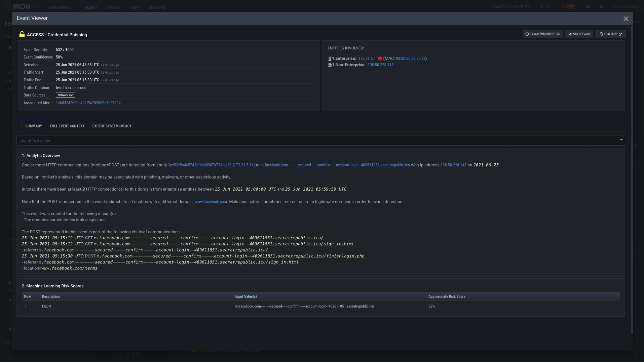This screenshot has height=362, width=644.
Task: Follow the www.facebook.com redirect link
Action: click(x=211, y=201)
